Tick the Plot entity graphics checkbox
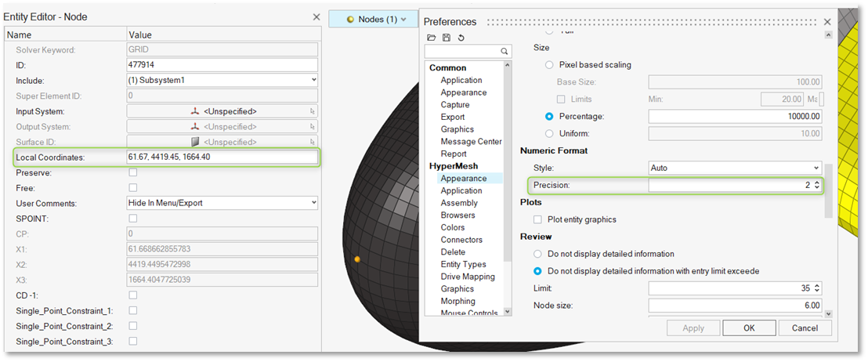 tap(537, 219)
